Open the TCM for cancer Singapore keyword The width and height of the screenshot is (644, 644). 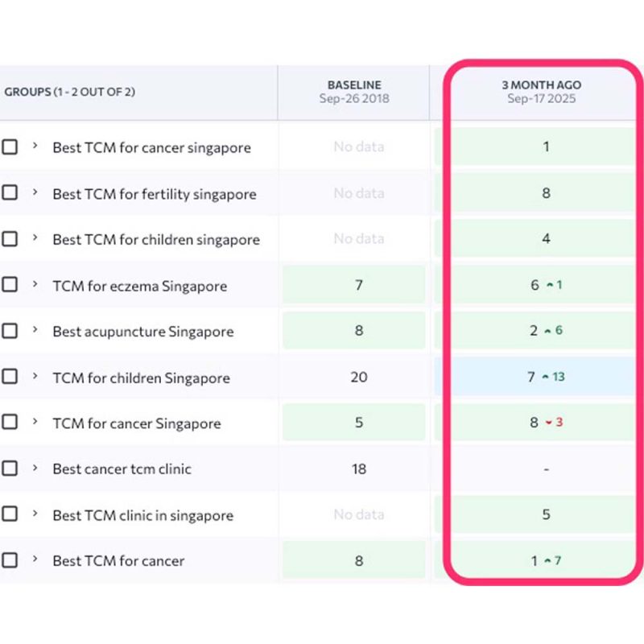pos(136,423)
